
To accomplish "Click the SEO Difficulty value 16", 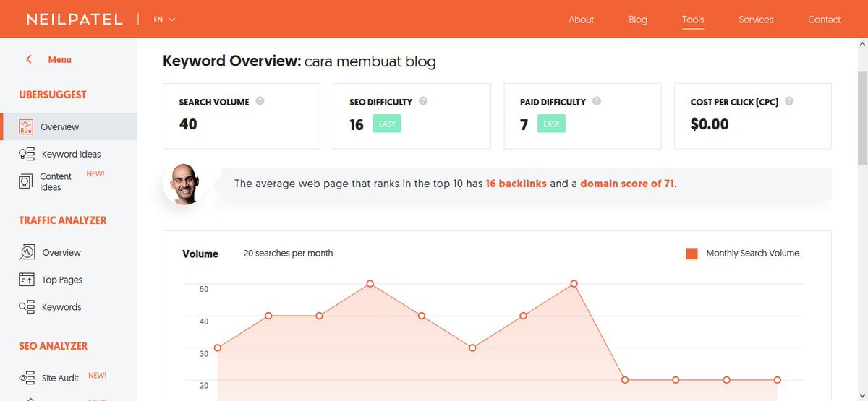I will 357,124.
